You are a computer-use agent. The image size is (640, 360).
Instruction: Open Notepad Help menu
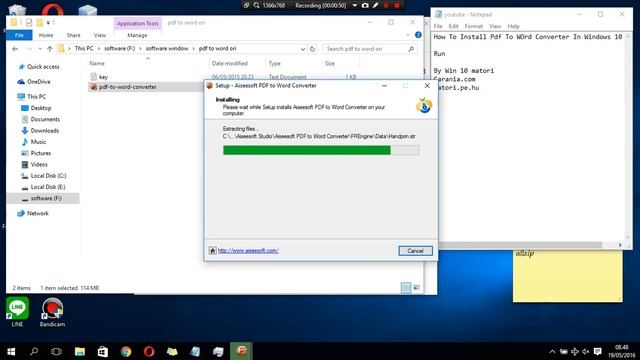513,26
